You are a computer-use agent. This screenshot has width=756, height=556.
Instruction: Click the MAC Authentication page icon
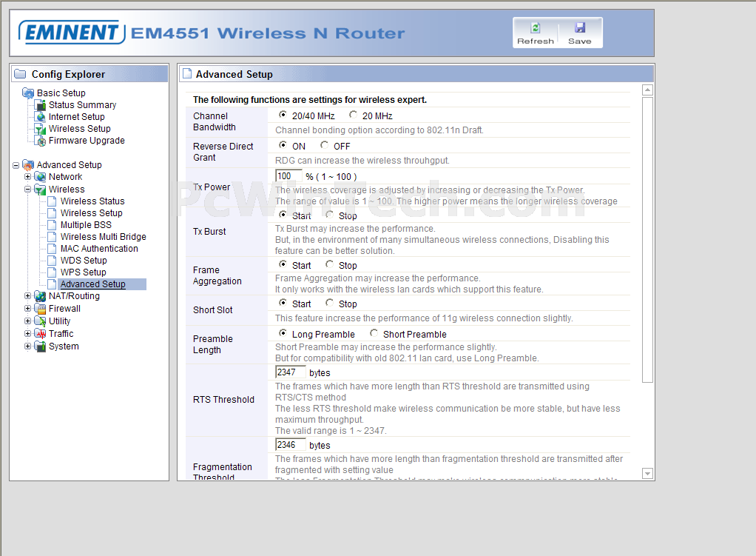point(52,249)
